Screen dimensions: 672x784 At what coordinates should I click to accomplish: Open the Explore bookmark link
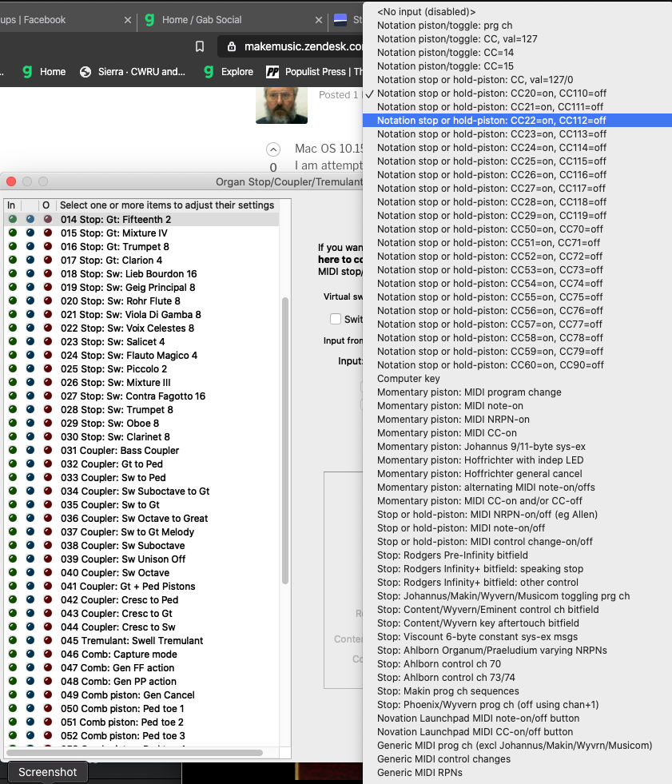coord(237,72)
